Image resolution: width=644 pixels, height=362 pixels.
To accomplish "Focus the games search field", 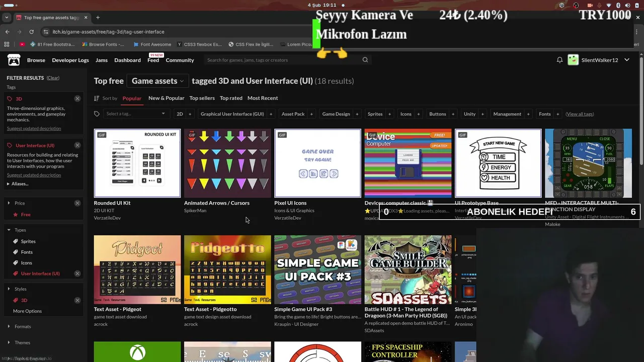I will click(x=282, y=60).
